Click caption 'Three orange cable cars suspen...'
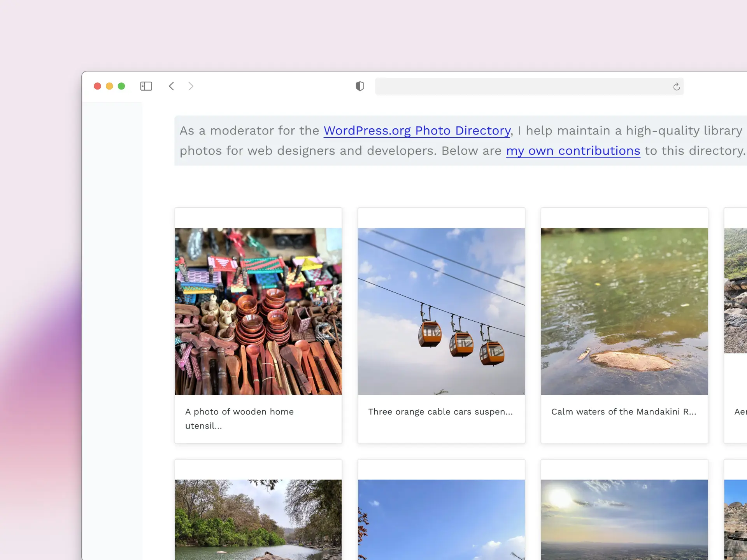 [440, 412]
